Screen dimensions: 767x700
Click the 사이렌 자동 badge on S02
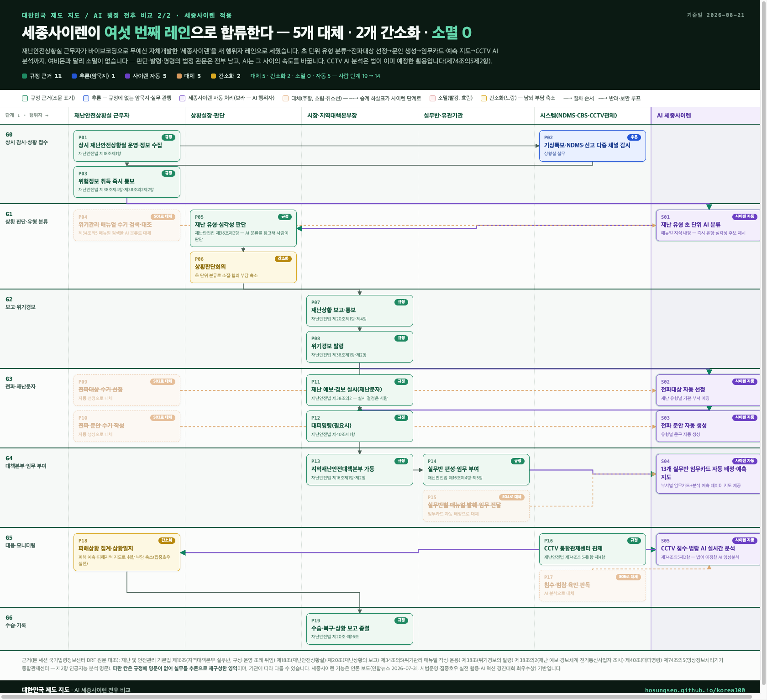click(745, 382)
